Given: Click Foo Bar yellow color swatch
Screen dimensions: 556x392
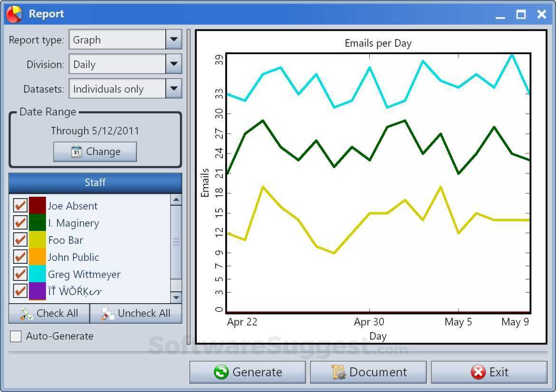Looking at the screenshot, I should coord(37,239).
